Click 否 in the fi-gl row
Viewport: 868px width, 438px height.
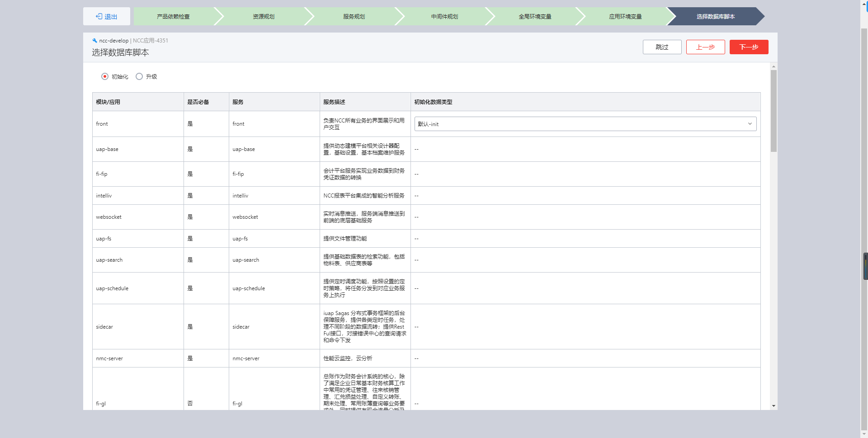tap(190, 404)
